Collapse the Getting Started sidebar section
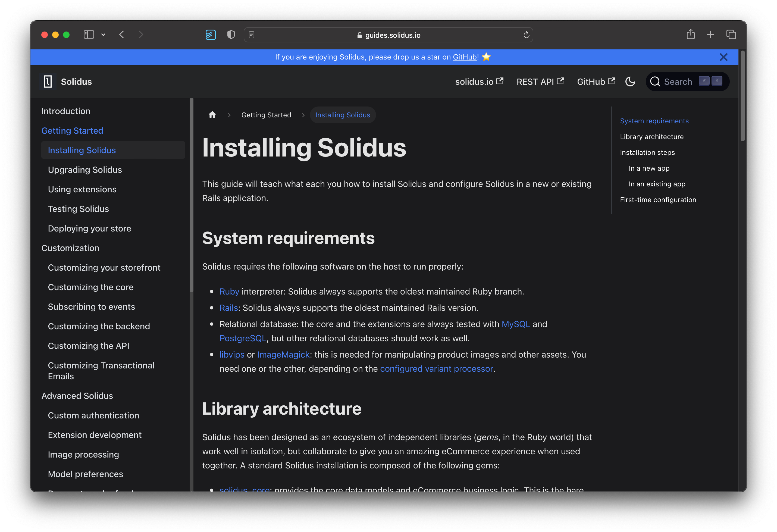The image size is (777, 532). pyautogui.click(x=72, y=131)
